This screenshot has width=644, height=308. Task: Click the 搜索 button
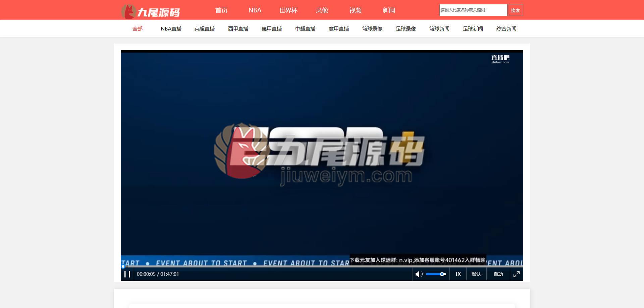[x=516, y=10]
